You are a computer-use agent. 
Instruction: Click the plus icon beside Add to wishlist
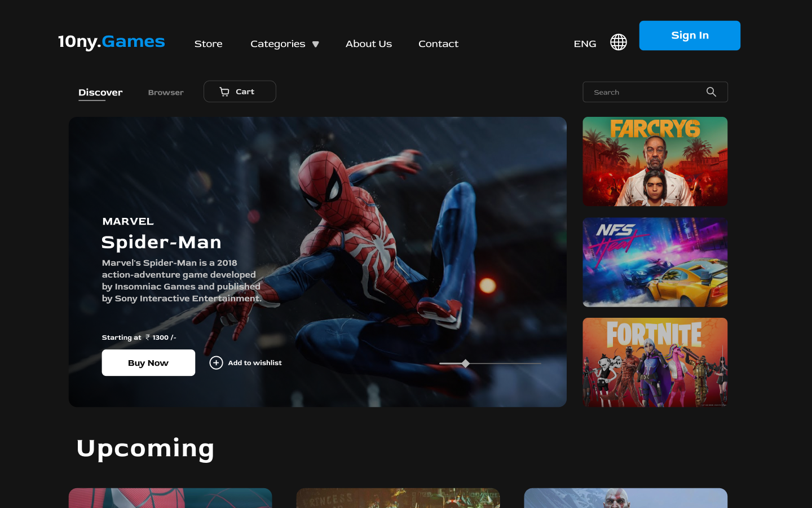click(x=216, y=363)
